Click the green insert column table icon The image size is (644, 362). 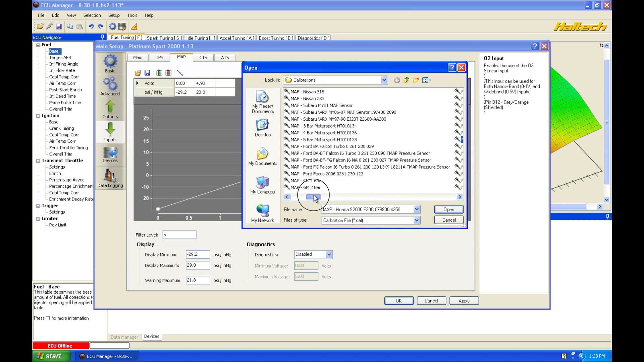click(159, 73)
